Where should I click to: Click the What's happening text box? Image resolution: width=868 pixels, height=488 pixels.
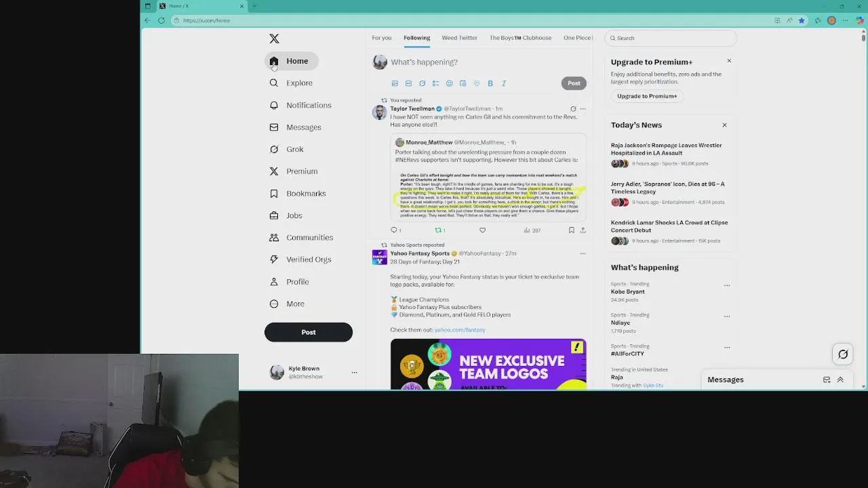tap(488, 62)
